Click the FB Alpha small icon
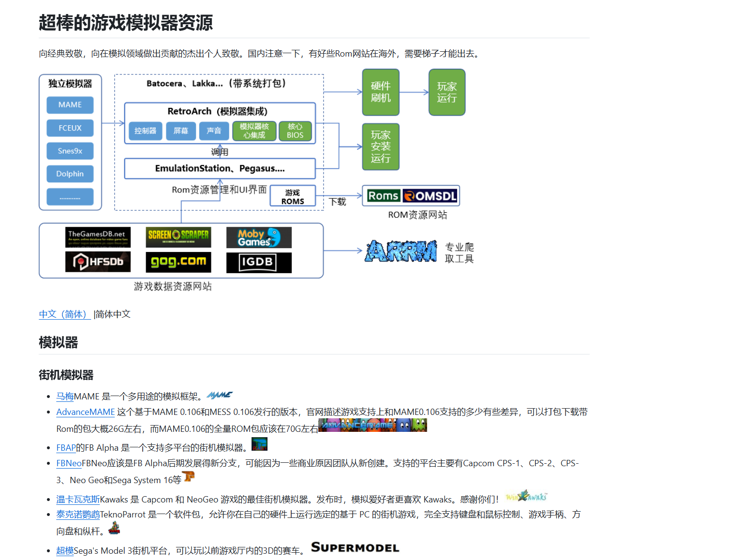The image size is (743, 560). point(259,444)
